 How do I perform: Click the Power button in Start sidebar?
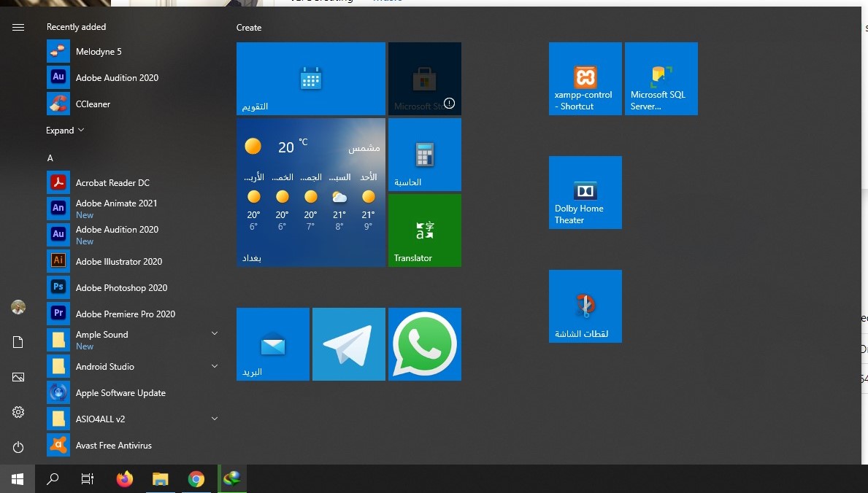[x=18, y=447]
